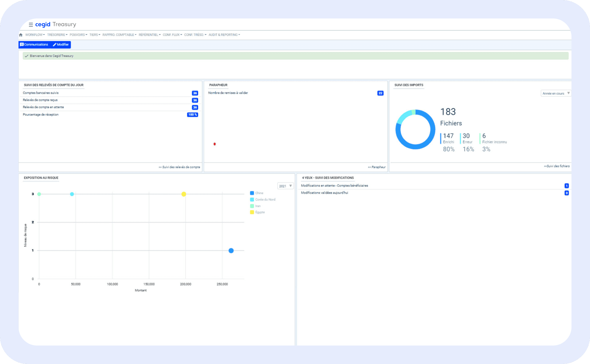Open the hamburger menu icon
590x364 pixels.
31,25
